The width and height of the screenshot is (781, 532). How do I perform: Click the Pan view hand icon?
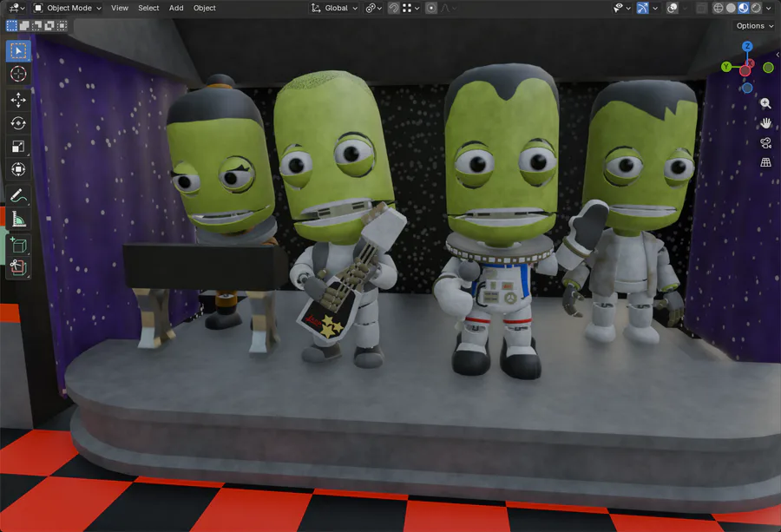[x=765, y=123]
